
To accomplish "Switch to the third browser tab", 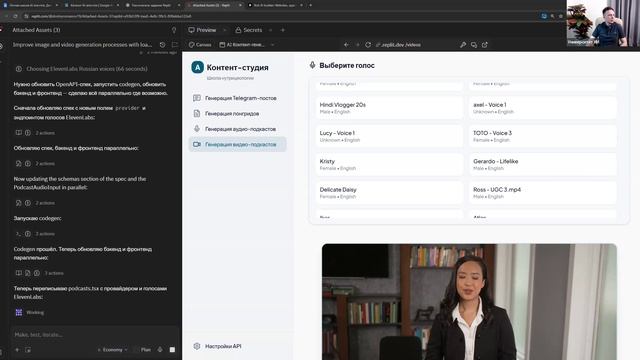I will [x=152, y=5].
